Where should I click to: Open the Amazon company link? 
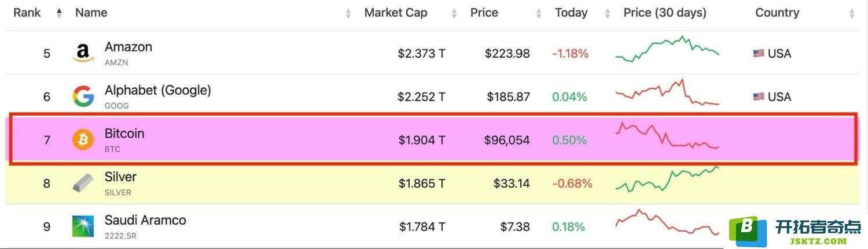click(x=128, y=47)
